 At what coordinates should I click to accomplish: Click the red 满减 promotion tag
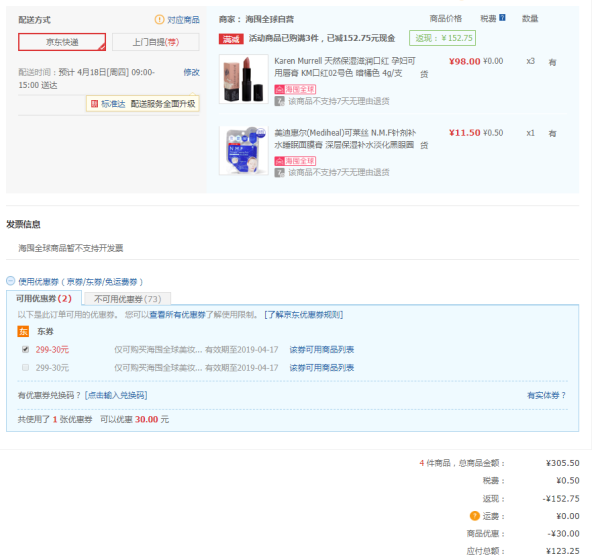pyautogui.click(x=231, y=39)
